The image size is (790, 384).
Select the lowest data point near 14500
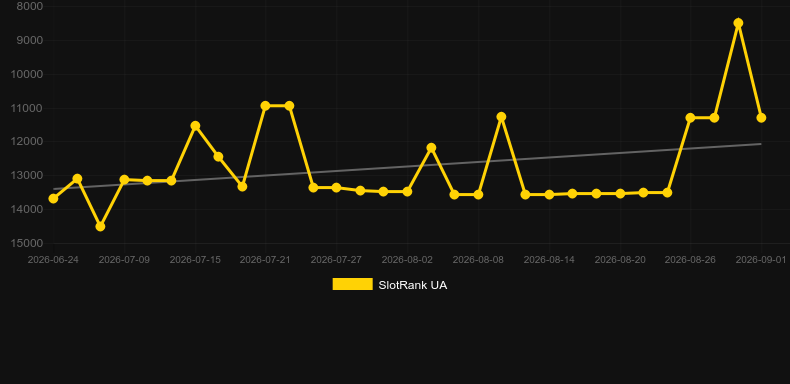coord(100,226)
